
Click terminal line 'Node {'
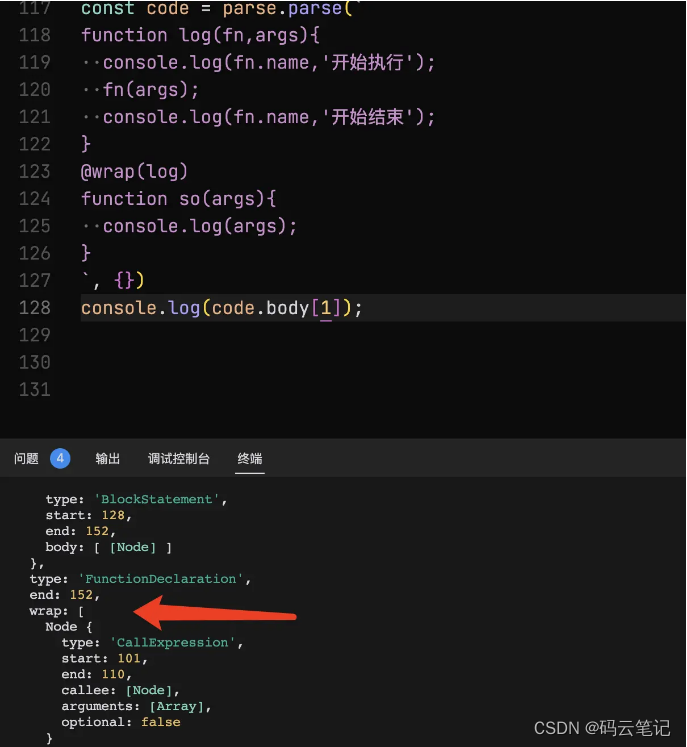(x=69, y=626)
